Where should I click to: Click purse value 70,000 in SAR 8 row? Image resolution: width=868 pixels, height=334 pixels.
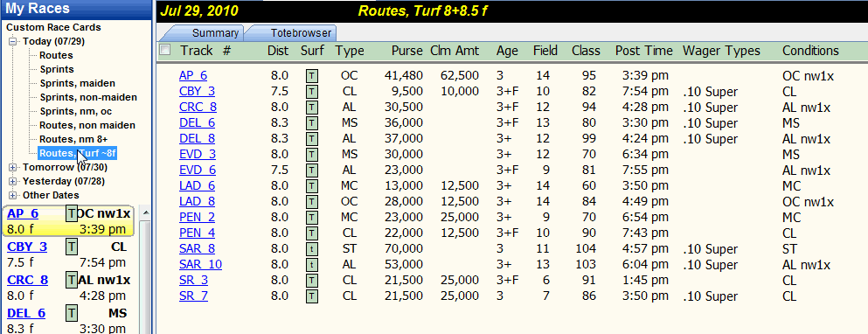coord(404,249)
